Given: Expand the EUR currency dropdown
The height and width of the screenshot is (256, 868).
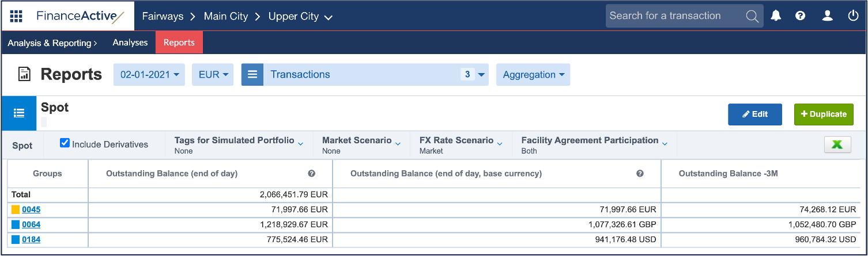Looking at the screenshot, I should (213, 75).
